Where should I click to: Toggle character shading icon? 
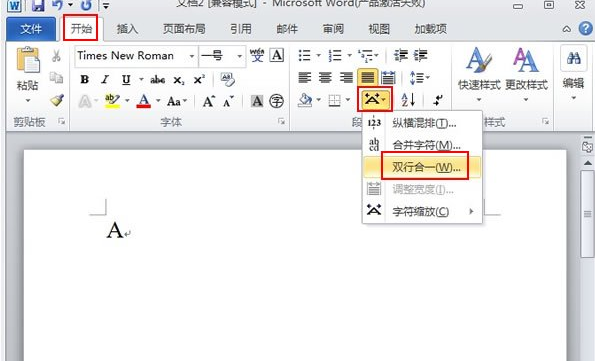pos(257,101)
